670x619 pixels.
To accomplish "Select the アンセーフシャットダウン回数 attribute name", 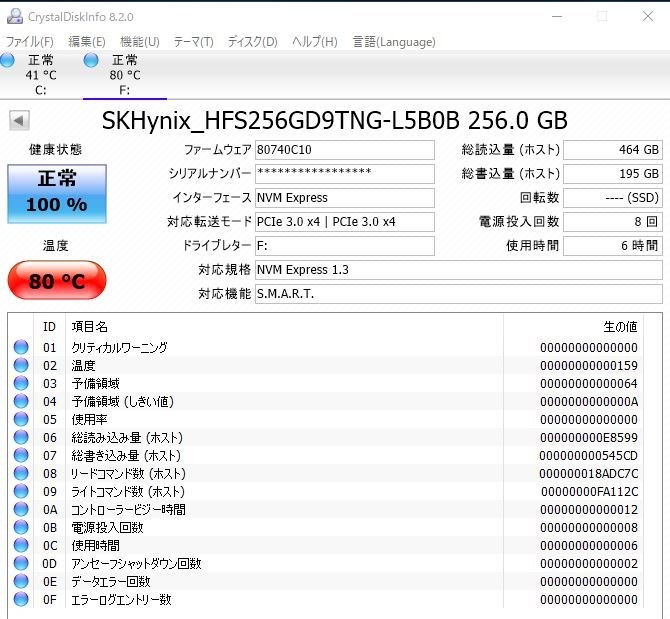I will [136, 563].
